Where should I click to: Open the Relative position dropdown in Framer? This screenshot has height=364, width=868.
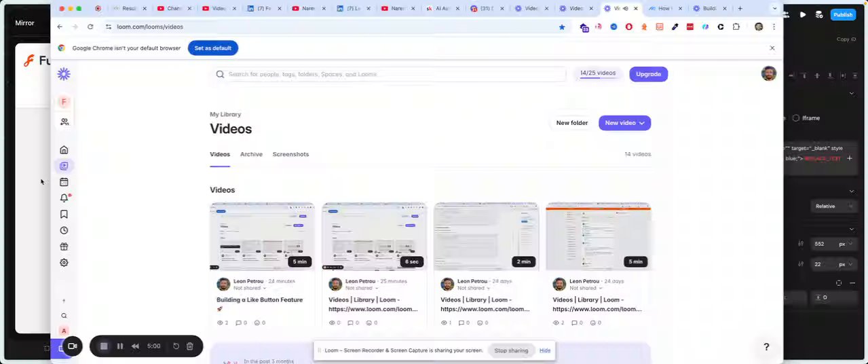834,206
